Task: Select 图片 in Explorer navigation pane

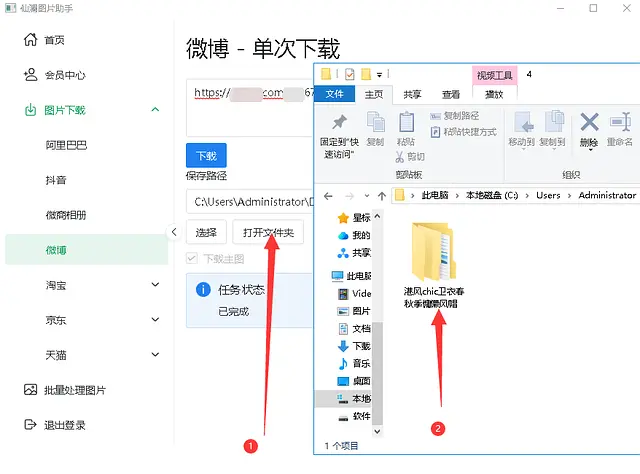Action: coord(353,311)
